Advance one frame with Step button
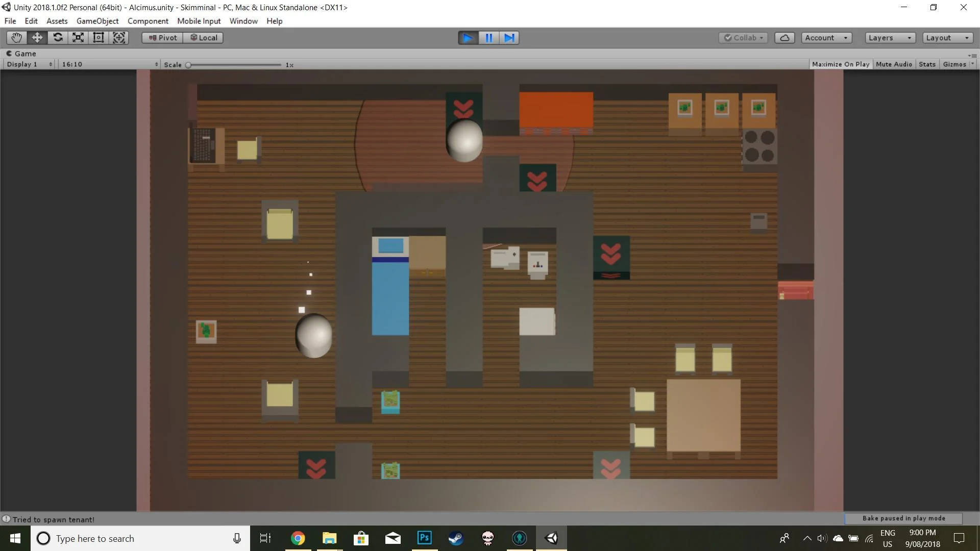The image size is (980, 551). [x=509, y=38]
